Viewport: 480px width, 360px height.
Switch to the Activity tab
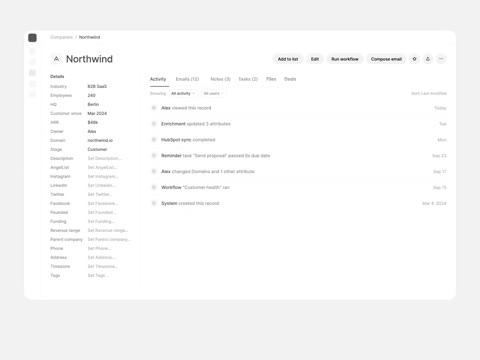[158, 79]
